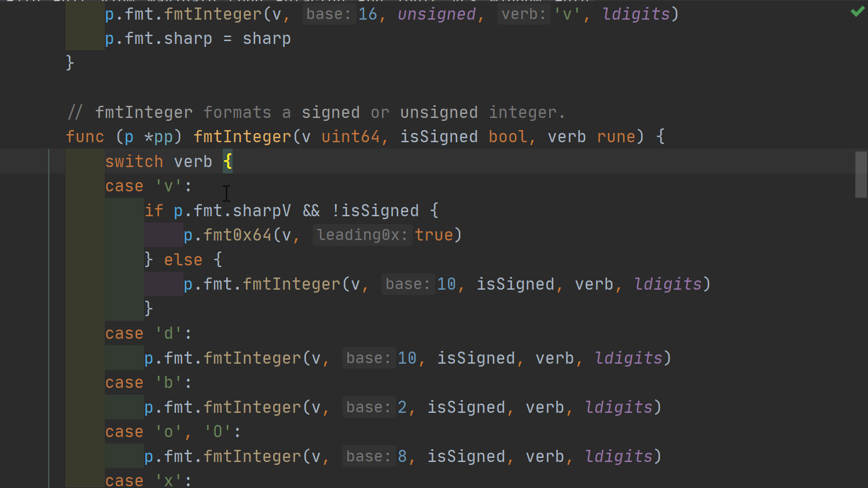Click the case 'b' label
The image size is (868, 488).
click(x=148, y=383)
